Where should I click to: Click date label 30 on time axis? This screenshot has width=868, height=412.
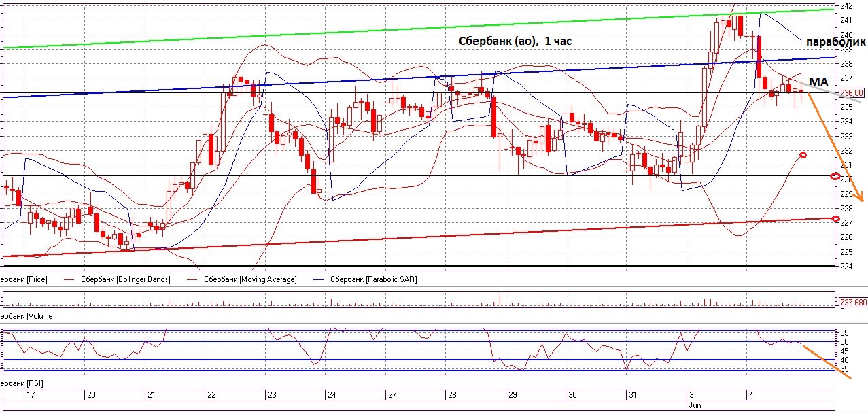573,394
